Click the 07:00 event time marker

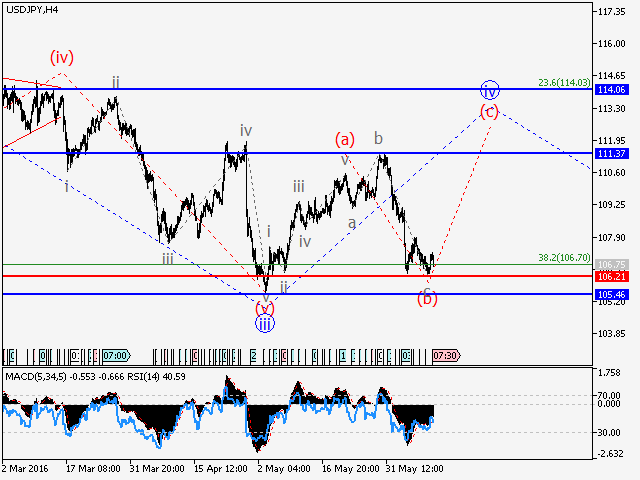pos(116,356)
